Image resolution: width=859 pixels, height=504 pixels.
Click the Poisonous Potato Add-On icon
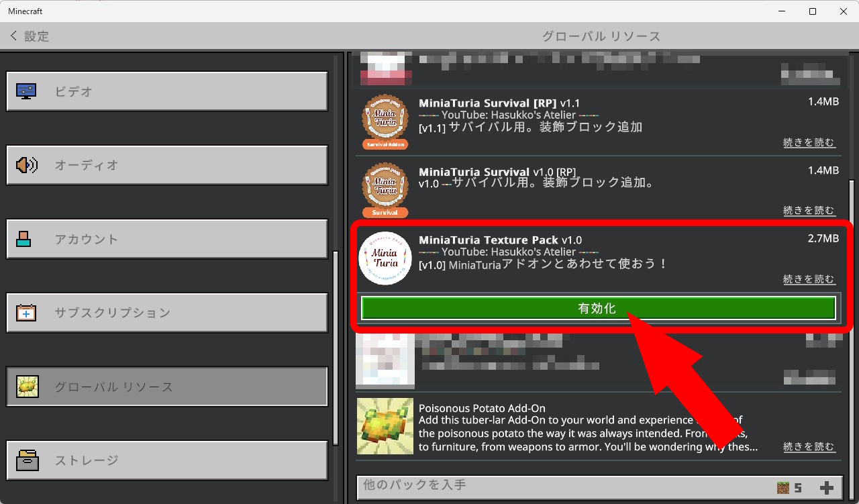coord(385,427)
